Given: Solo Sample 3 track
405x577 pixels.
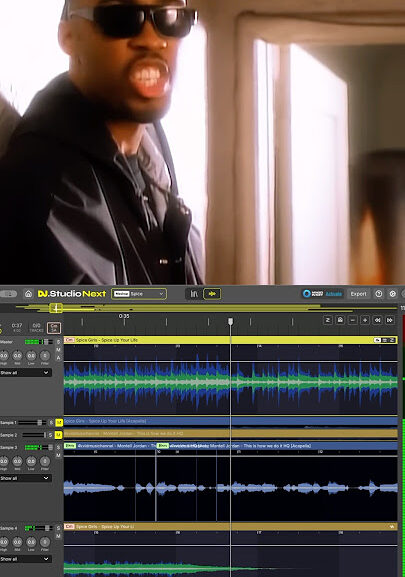Looking at the screenshot, I should click(58, 447).
